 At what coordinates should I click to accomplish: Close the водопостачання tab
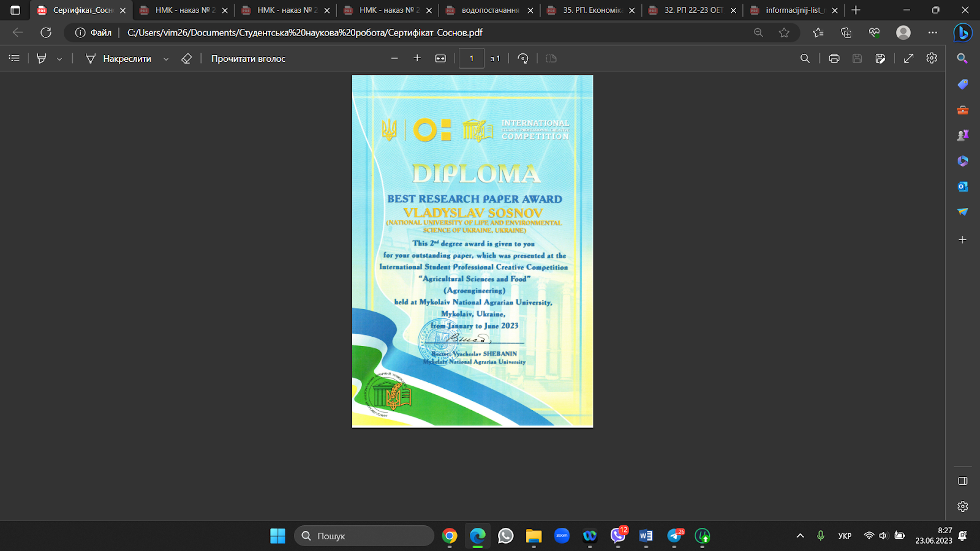[530, 10]
